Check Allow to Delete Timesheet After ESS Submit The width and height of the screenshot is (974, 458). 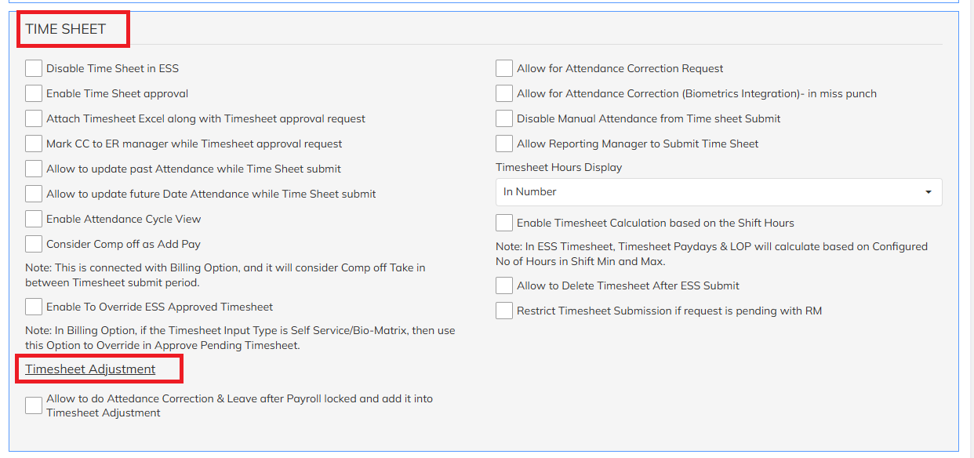coord(504,286)
